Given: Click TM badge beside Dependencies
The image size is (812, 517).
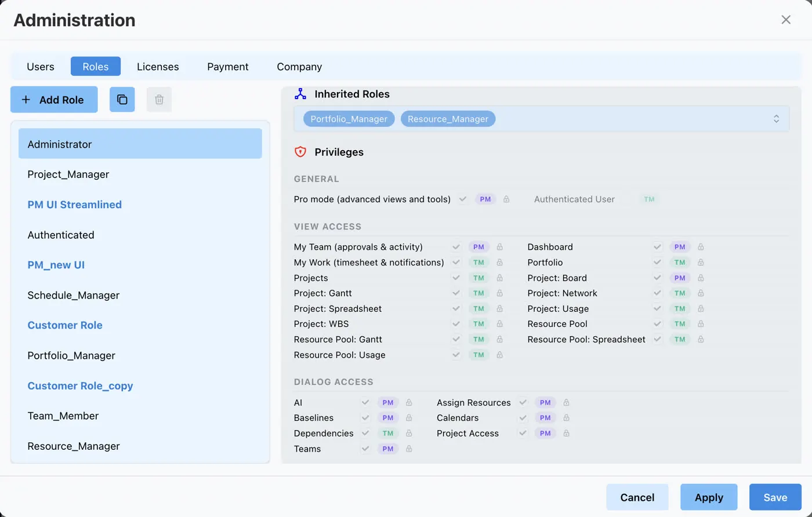Looking at the screenshot, I should pyautogui.click(x=388, y=434).
